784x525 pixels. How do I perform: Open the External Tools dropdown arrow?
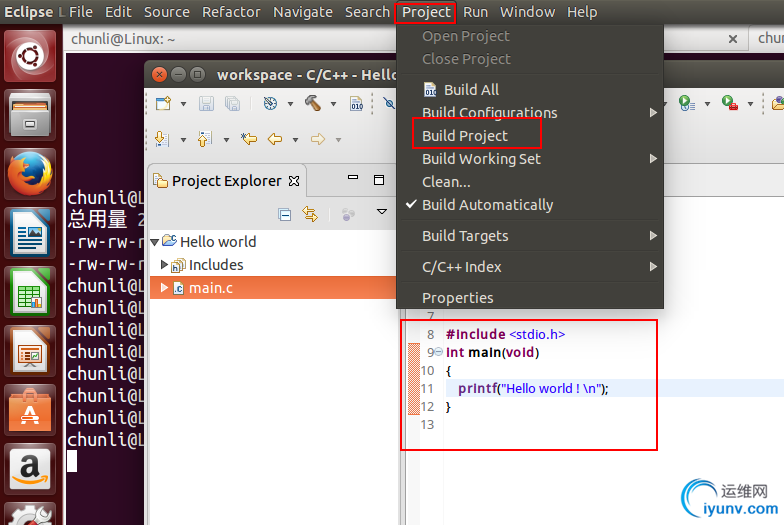coord(750,104)
